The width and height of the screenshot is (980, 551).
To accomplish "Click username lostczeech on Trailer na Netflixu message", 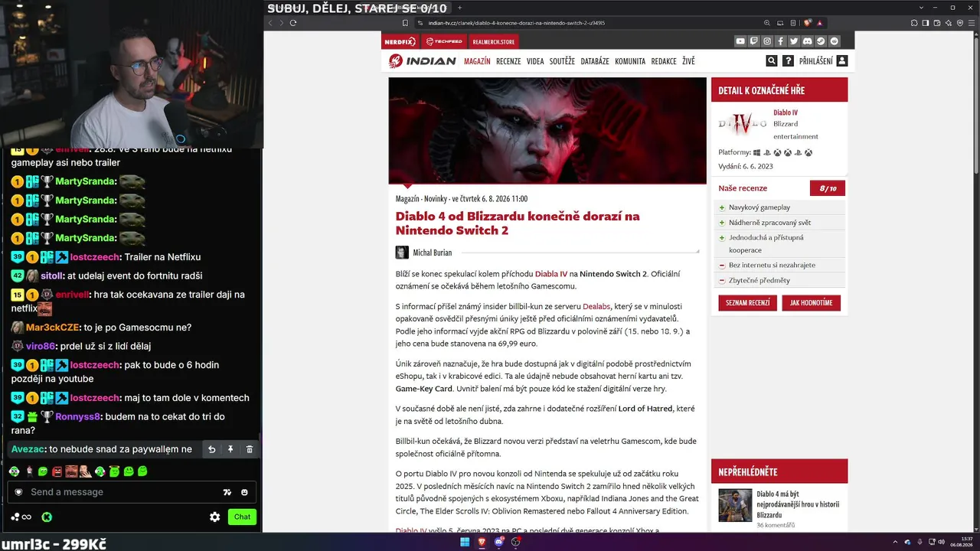I will 96,257.
